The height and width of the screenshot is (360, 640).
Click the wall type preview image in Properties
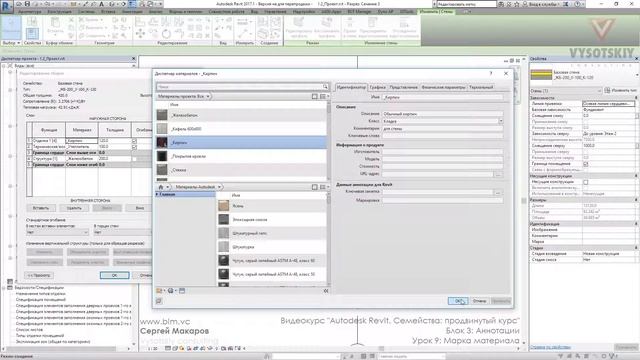541,75
